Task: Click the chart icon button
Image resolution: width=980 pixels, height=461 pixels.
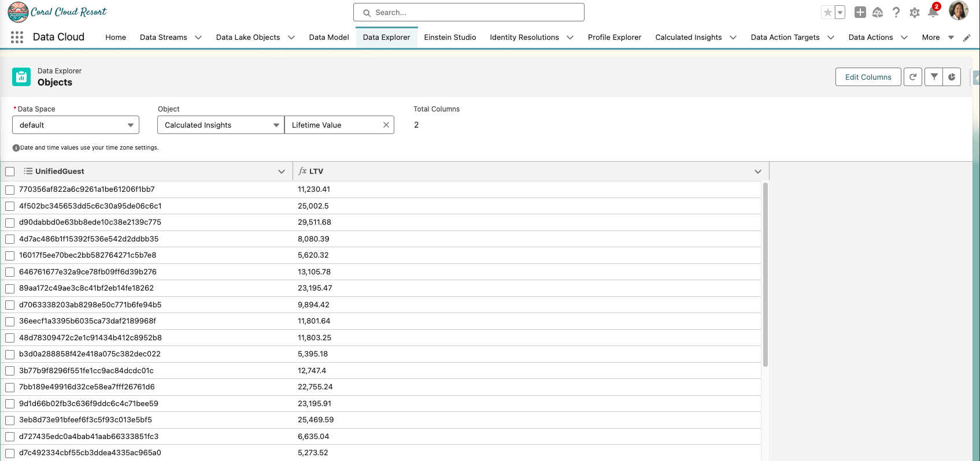Action: 952,77
